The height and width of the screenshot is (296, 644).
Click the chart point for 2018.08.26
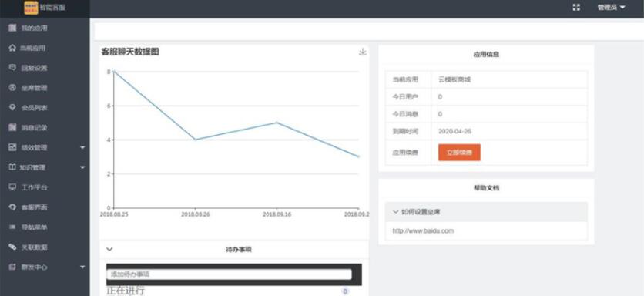pos(196,140)
